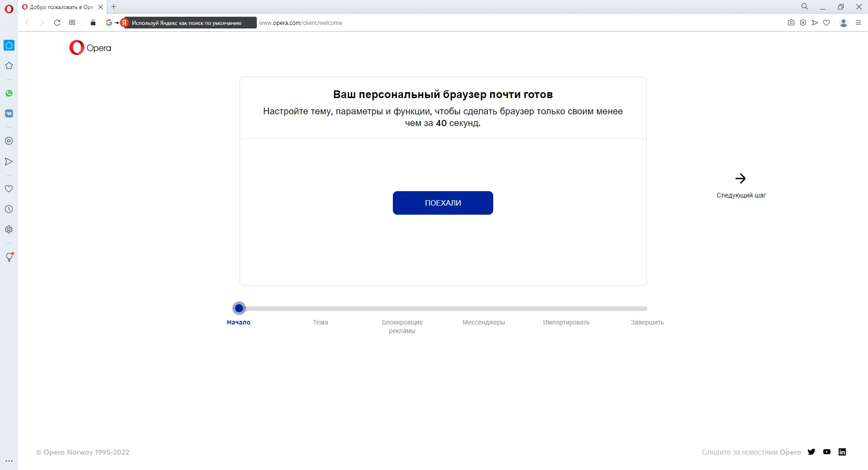Open Opera's YouTube channel
Viewport: 868px width, 470px height.
click(x=827, y=452)
